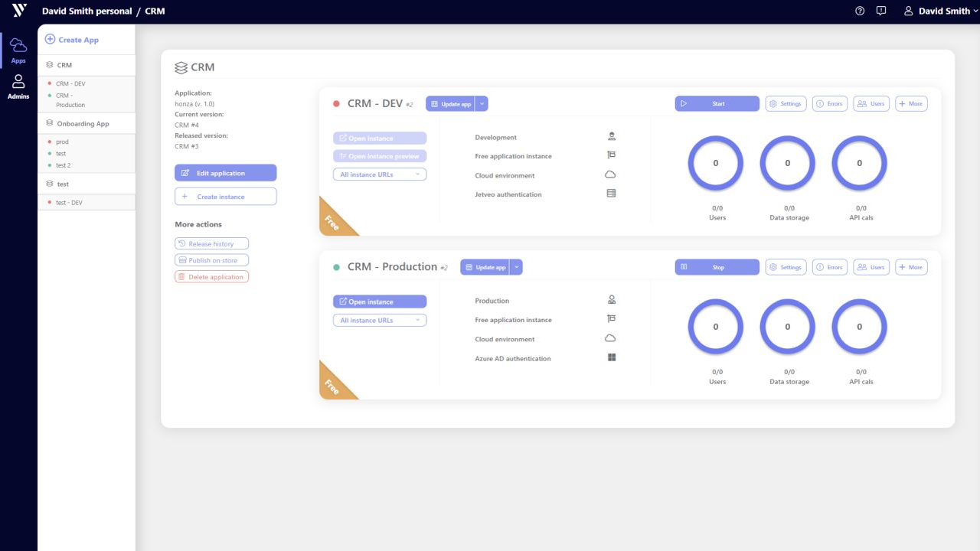Click Data storage ring for CRM - DEV
Viewport: 980px width, 551px height.
click(788, 163)
